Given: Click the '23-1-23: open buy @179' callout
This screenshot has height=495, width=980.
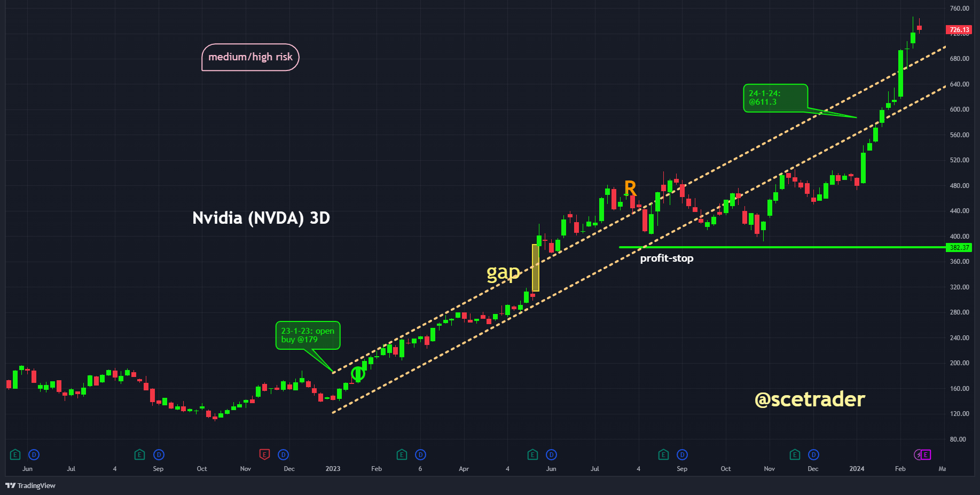Looking at the screenshot, I should click(x=308, y=335).
